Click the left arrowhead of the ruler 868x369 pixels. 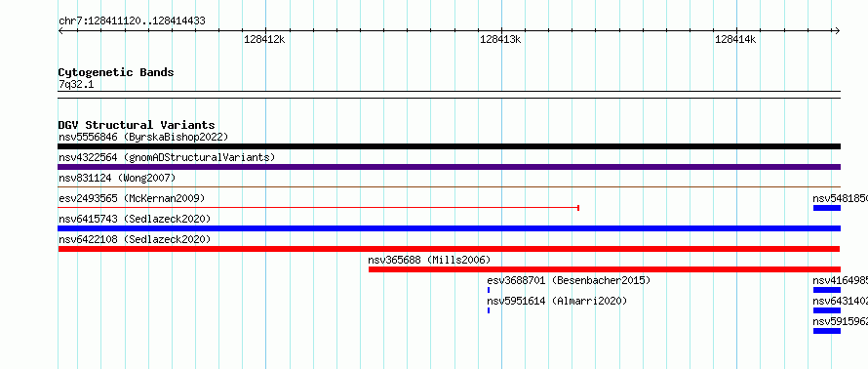click(60, 30)
